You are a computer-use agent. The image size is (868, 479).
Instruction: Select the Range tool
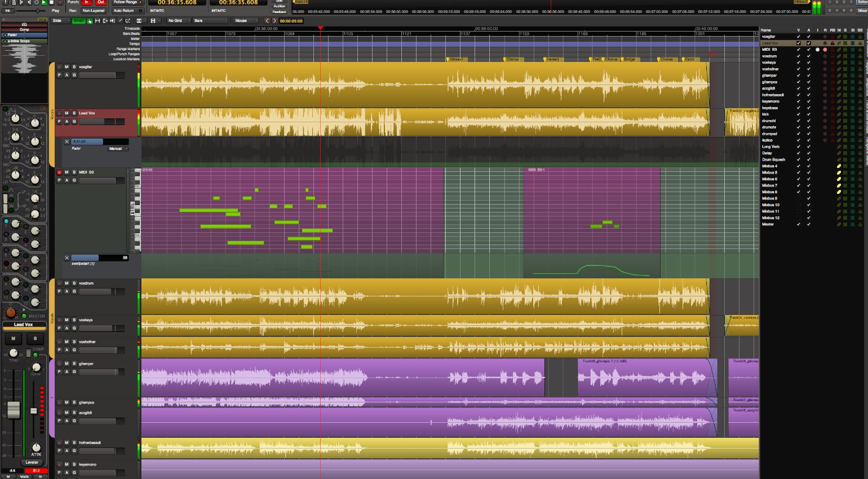click(x=98, y=21)
